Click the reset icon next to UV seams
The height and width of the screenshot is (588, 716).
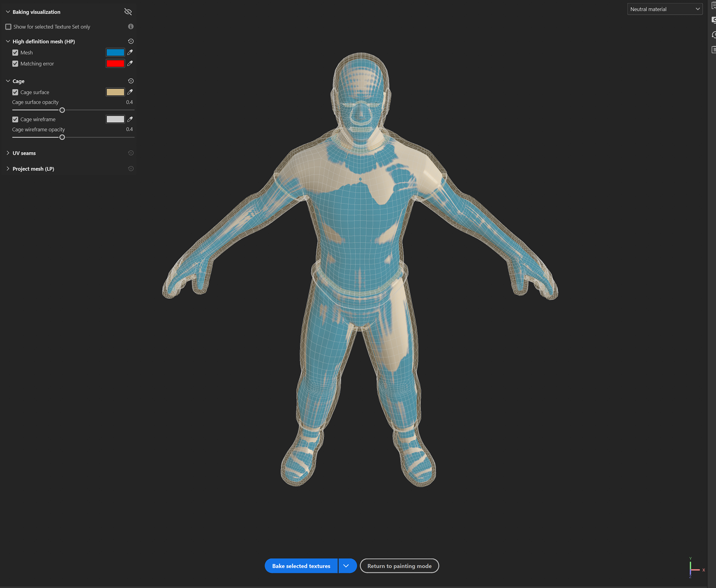pyautogui.click(x=131, y=153)
